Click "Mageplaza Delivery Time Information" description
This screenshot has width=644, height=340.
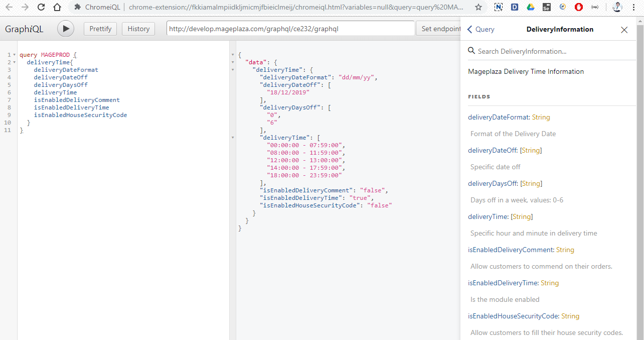tap(526, 71)
